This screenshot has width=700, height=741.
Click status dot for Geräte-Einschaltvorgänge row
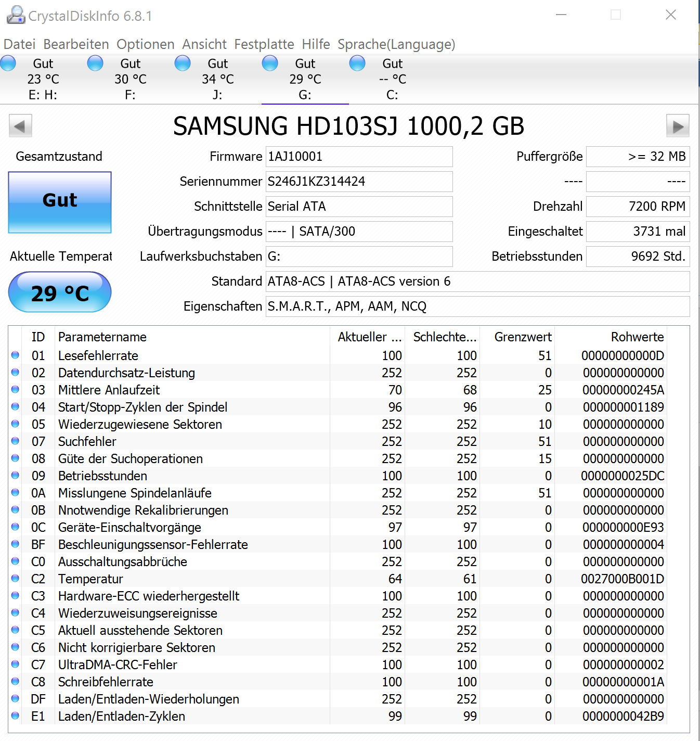click(x=15, y=527)
